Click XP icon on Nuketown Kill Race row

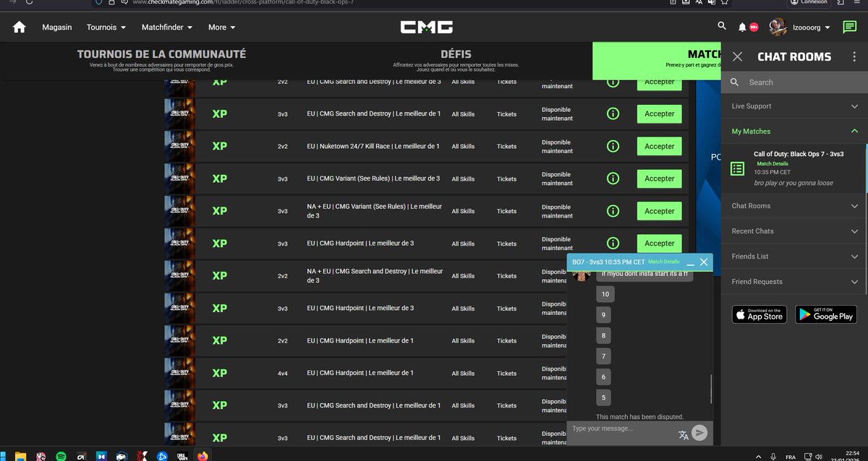[220, 146]
